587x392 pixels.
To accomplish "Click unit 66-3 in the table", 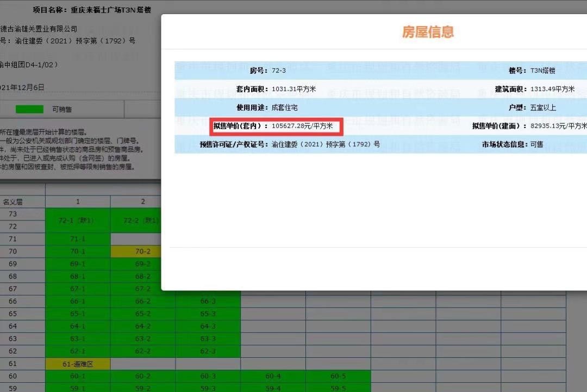I will (x=208, y=301).
